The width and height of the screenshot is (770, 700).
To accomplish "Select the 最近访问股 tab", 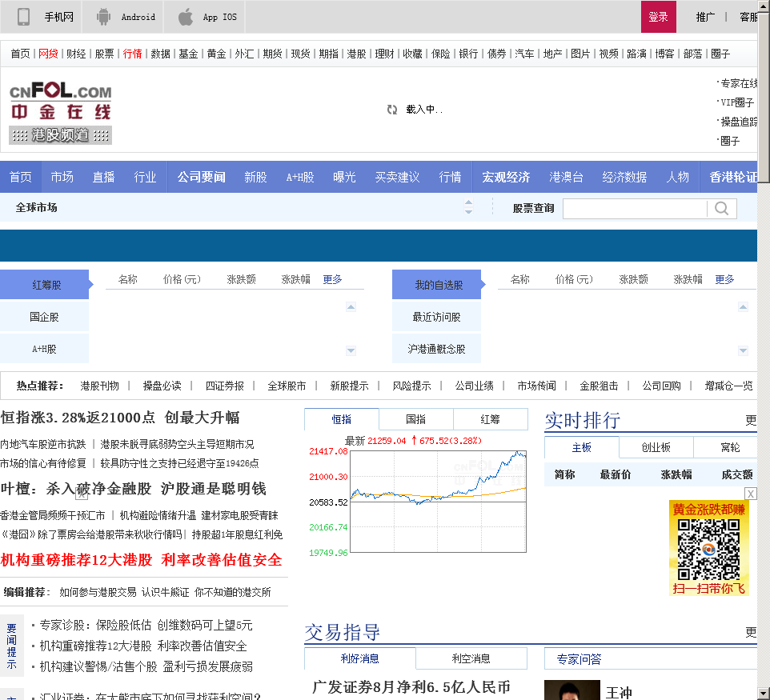I will (x=436, y=317).
